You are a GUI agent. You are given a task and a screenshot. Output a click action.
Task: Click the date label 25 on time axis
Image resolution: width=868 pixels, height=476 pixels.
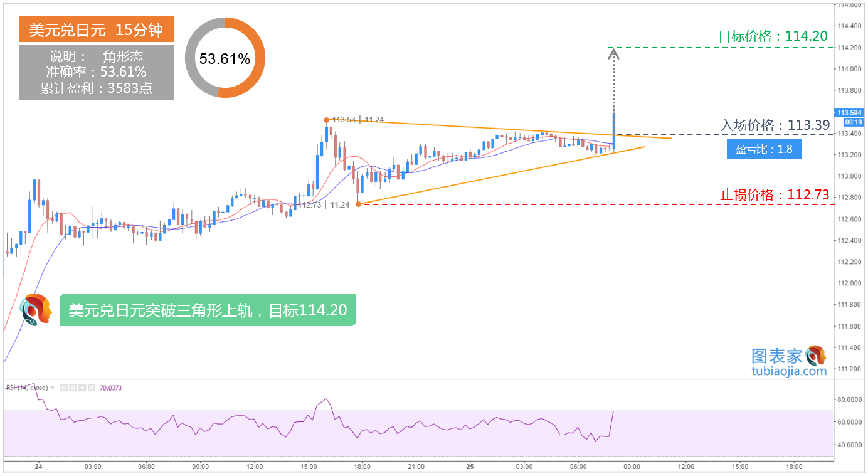tap(470, 467)
